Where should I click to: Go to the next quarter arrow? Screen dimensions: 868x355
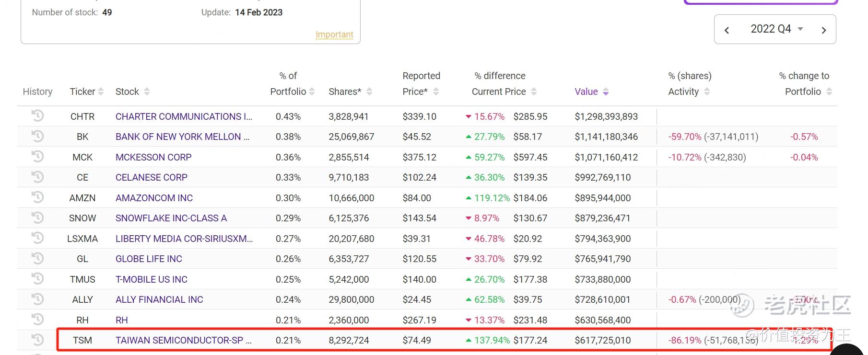pos(824,30)
